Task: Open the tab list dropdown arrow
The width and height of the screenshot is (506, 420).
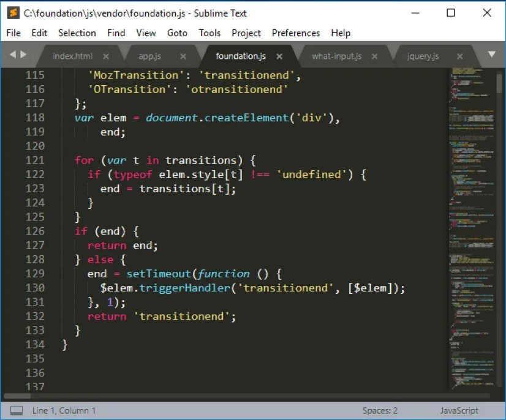Action: tap(491, 54)
